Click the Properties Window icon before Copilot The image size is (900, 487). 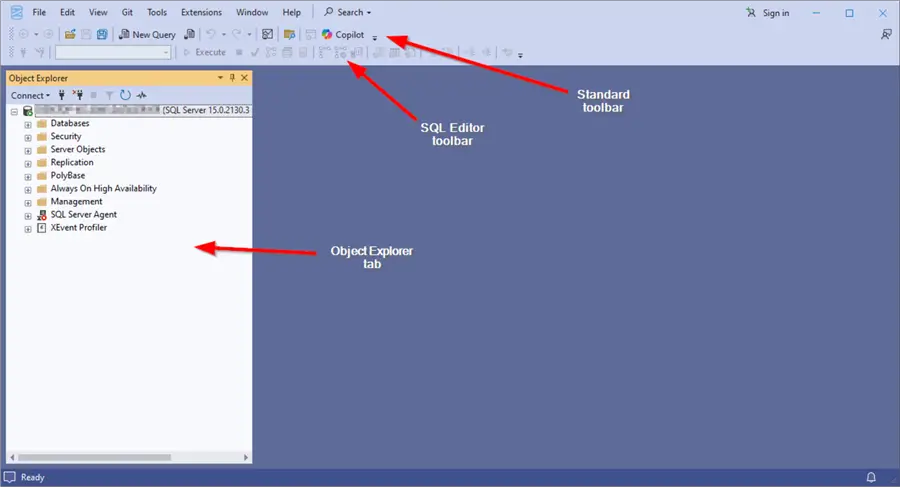[311, 34]
